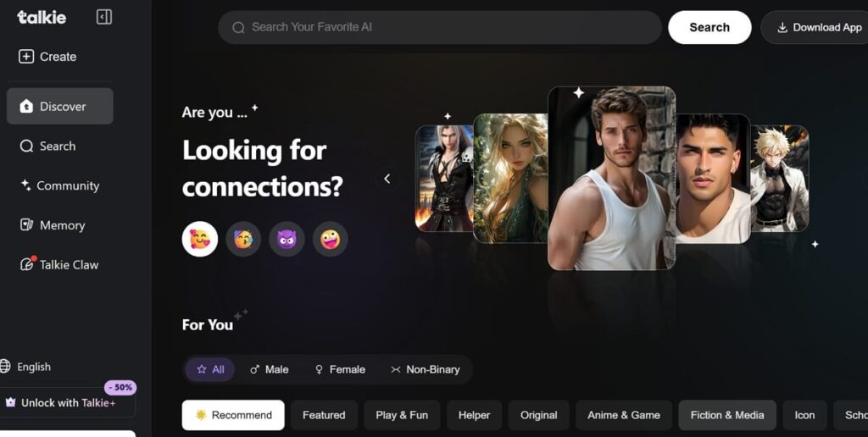Click the Community sparkle icon
This screenshot has height=437, width=868.
pyautogui.click(x=25, y=185)
